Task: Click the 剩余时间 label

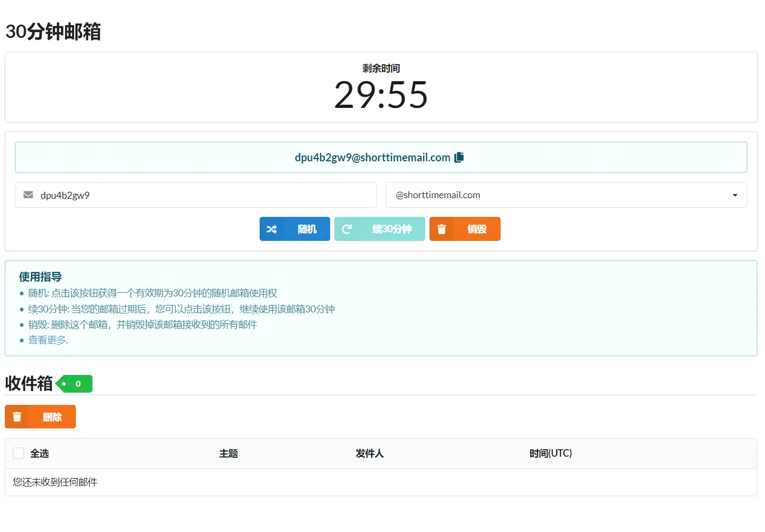Action: click(381, 68)
